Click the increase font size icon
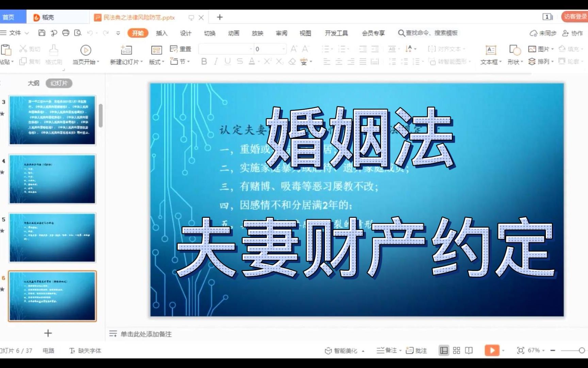The height and width of the screenshot is (368, 588). click(x=294, y=49)
